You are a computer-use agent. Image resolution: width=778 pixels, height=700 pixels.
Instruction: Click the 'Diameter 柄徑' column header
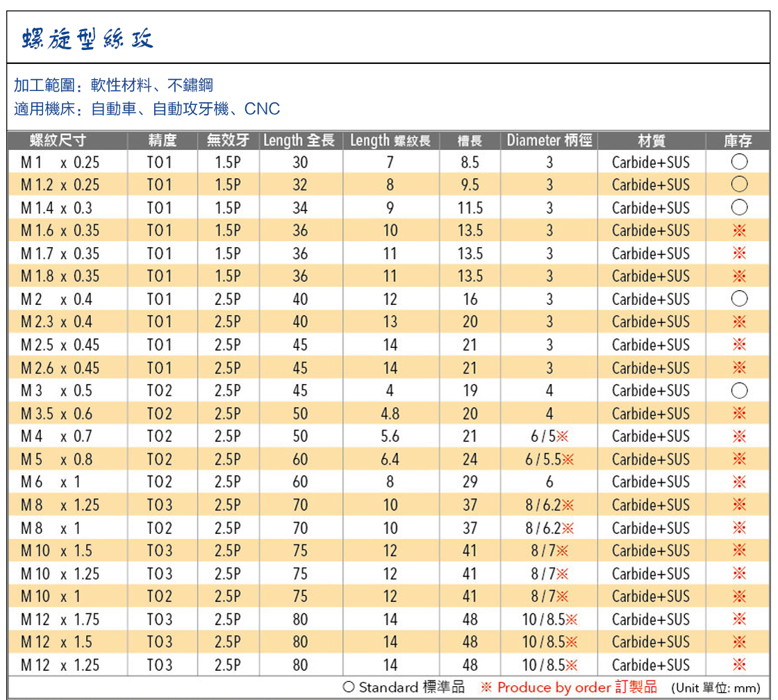[549, 140]
